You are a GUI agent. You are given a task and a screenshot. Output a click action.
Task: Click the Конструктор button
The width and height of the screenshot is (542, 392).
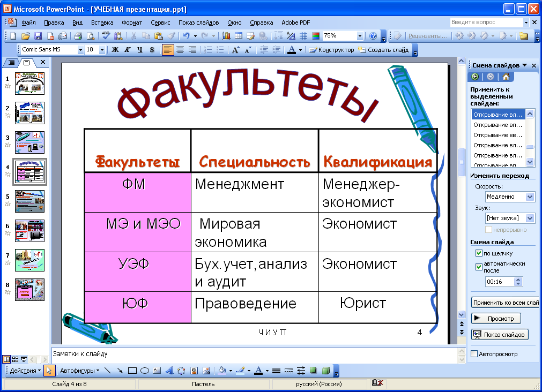(x=331, y=50)
